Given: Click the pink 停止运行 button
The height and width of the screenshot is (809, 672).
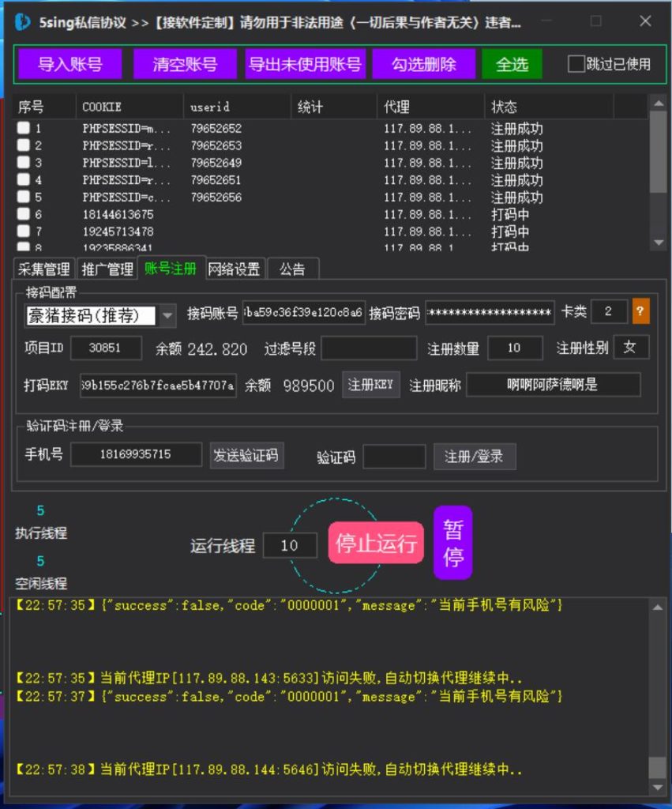Looking at the screenshot, I should pos(377,542).
